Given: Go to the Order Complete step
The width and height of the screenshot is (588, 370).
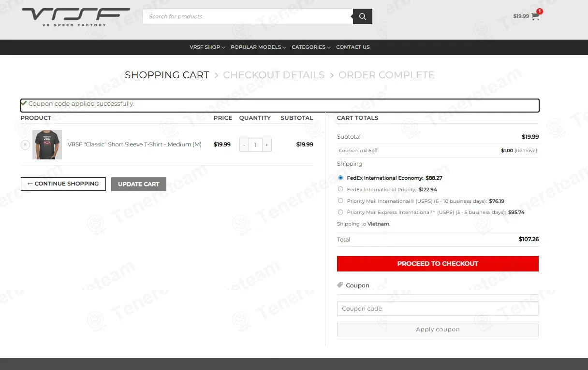Looking at the screenshot, I should pyautogui.click(x=386, y=75).
